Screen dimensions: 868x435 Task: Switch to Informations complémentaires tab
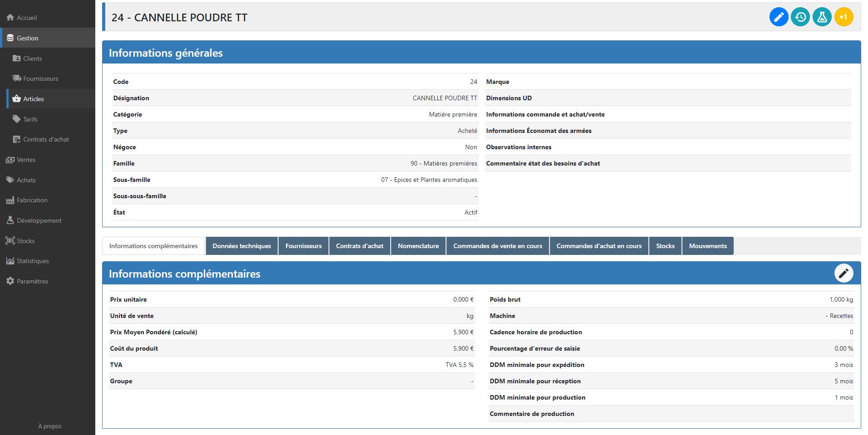[x=153, y=246]
